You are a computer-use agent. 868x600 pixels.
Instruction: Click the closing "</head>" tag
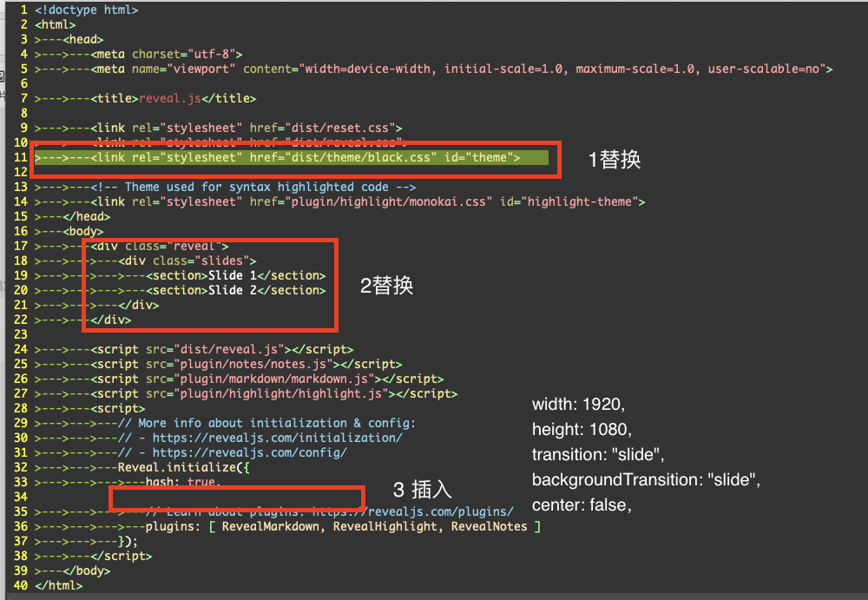[x=86, y=216]
